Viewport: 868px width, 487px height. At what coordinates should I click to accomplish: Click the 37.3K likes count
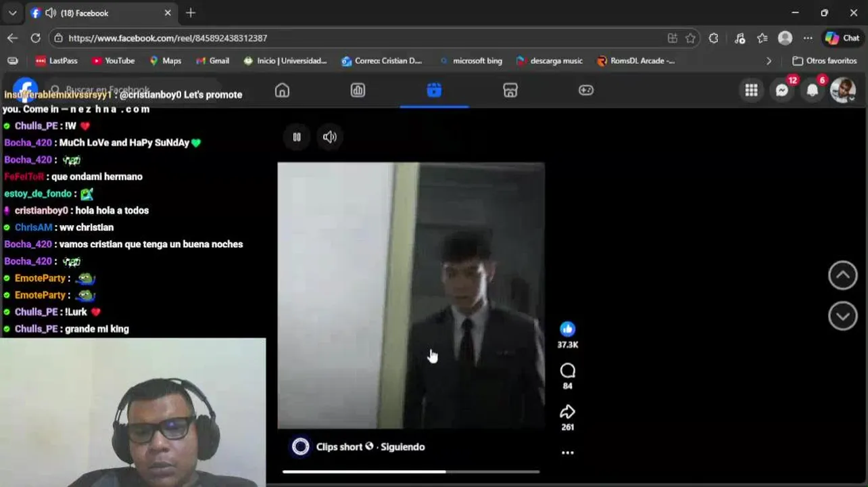[x=567, y=345]
